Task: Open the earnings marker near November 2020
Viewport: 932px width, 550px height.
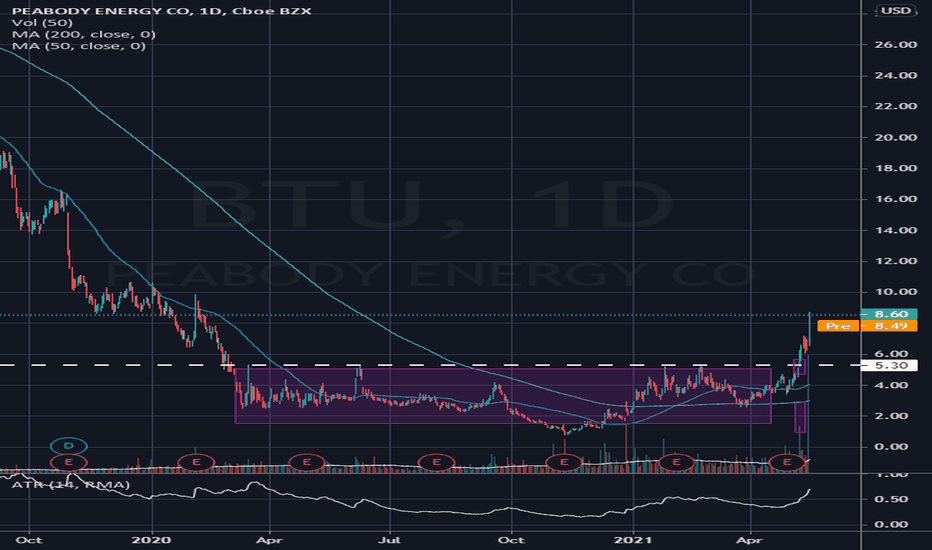Action: click(x=564, y=462)
